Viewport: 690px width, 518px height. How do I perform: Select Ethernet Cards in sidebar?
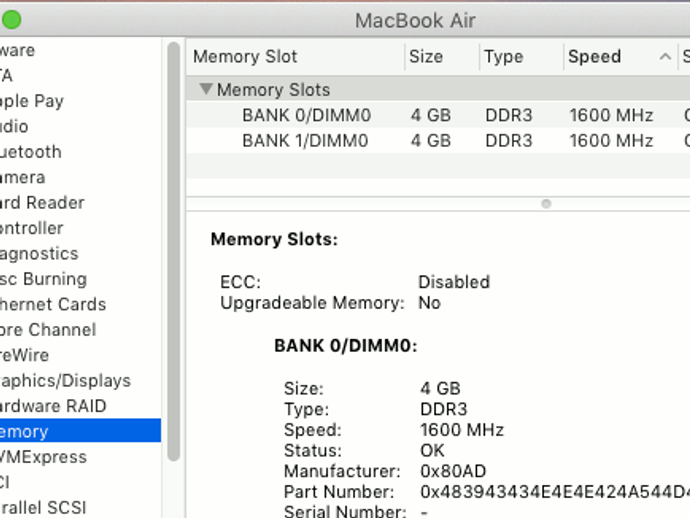pos(53,305)
